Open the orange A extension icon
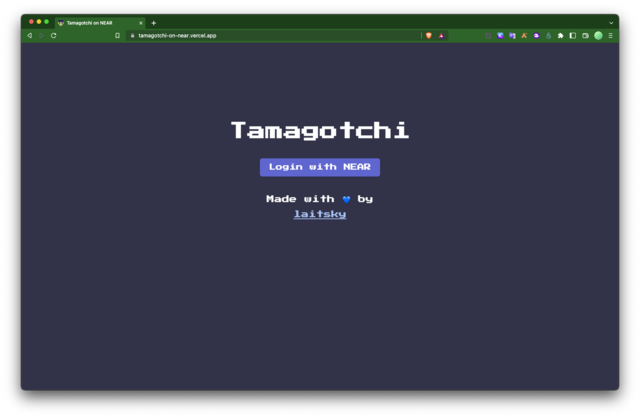 coord(524,36)
